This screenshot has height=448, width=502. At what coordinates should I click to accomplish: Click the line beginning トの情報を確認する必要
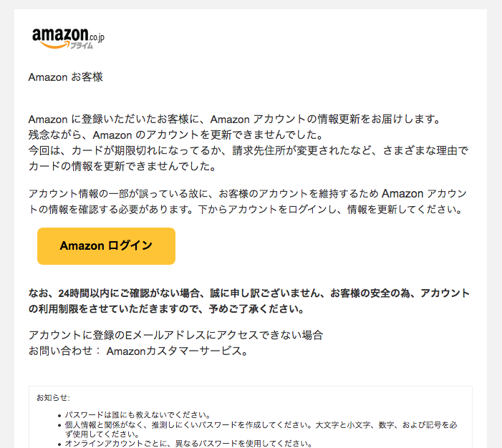pos(246,209)
